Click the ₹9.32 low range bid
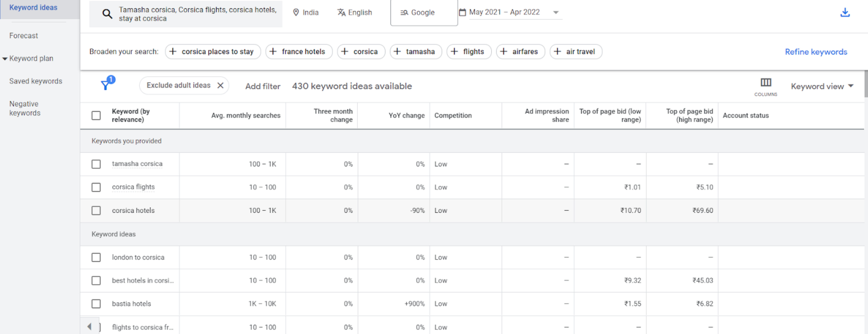Viewport: 868px width, 334px height. pos(632,281)
